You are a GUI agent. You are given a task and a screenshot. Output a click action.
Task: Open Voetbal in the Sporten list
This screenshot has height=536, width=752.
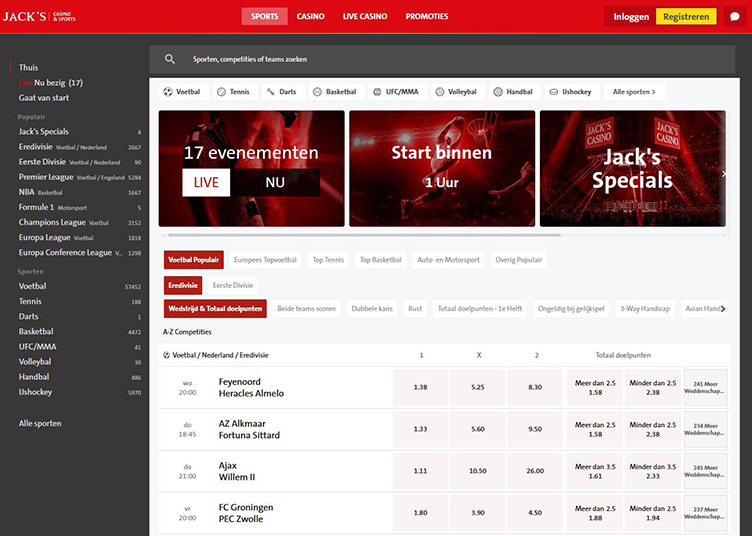coord(80,286)
